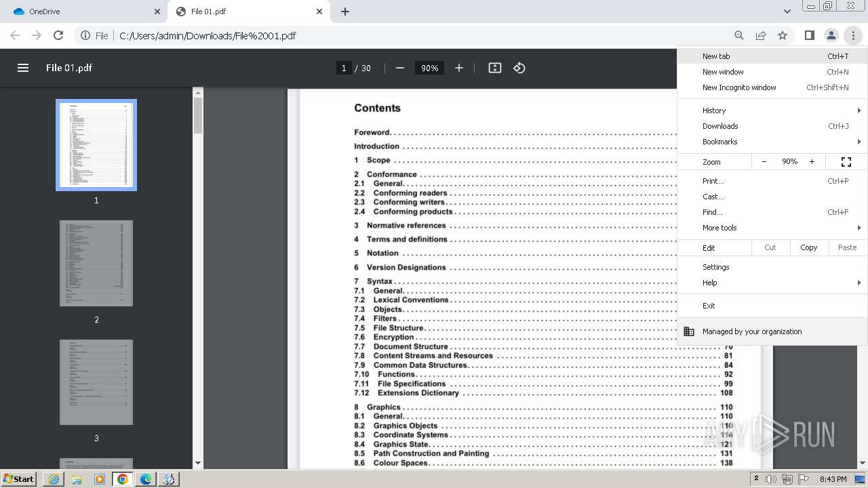Click the three-dot Chrome menu button
This screenshot has height=488, width=868.
[x=853, y=35]
